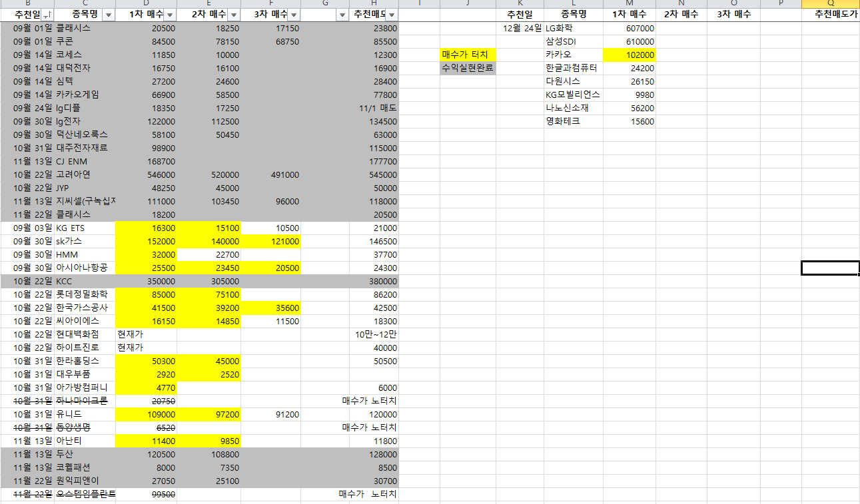Click the 380000 value cell
This screenshot has width=860, height=504.
pos(374,281)
